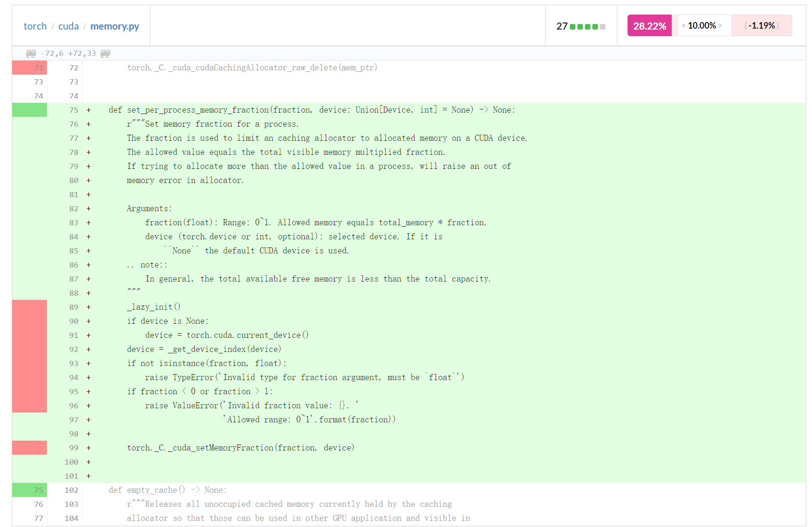
Task: Toggle the second green coverage square
Action: [x=579, y=27]
